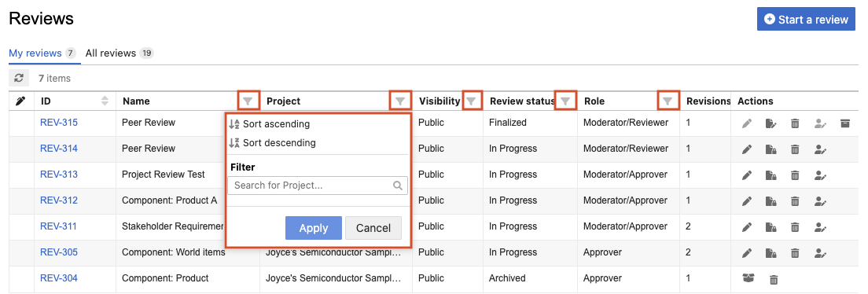Image resolution: width=868 pixels, height=294 pixels.
Task: Delete review REV-315 with trash icon
Action: (x=795, y=123)
